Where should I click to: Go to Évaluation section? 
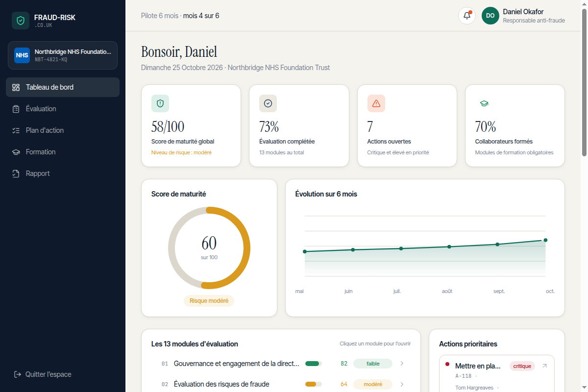(x=63, y=109)
